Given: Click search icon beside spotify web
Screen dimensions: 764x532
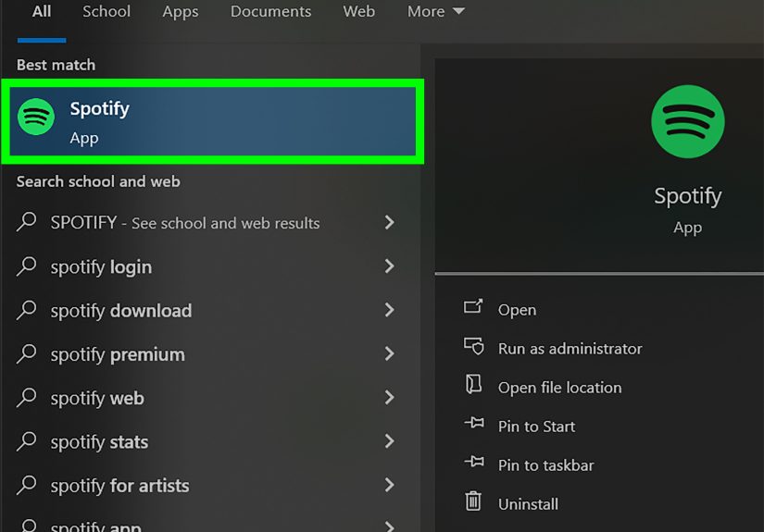Looking at the screenshot, I should click(26, 398).
